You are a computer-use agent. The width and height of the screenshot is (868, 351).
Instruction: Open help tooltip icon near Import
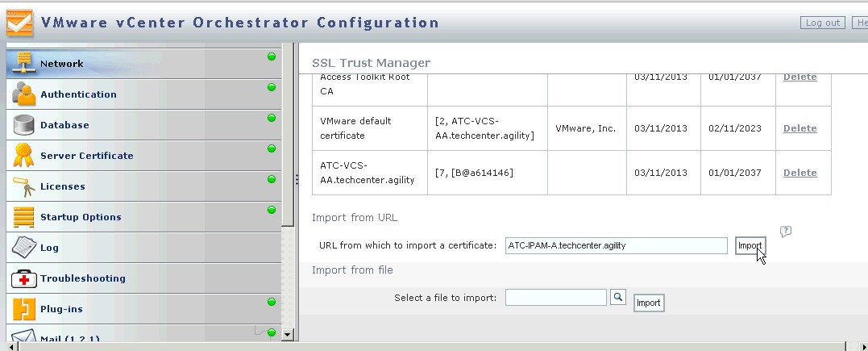pyautogui.click(x=786, y=232)
